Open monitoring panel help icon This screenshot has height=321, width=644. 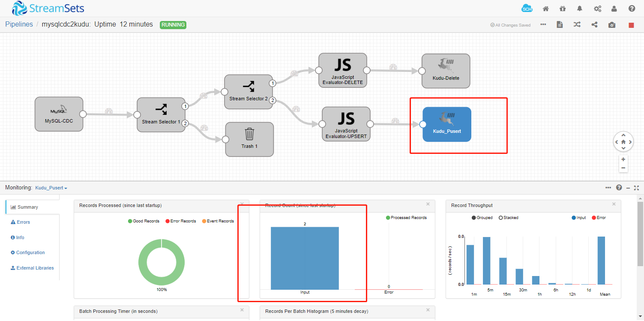click(x=619, y=188)
